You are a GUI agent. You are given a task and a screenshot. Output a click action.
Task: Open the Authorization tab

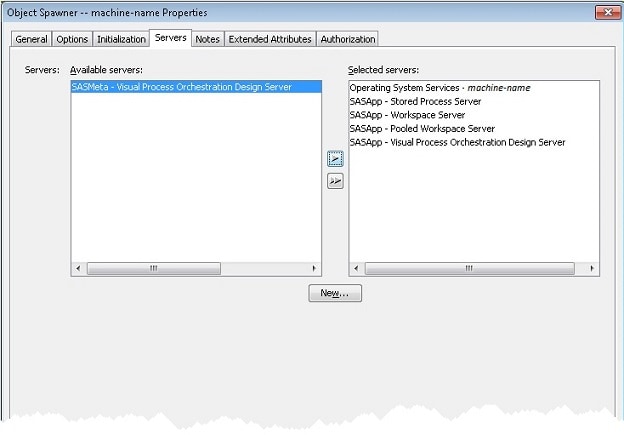point(348,39)
